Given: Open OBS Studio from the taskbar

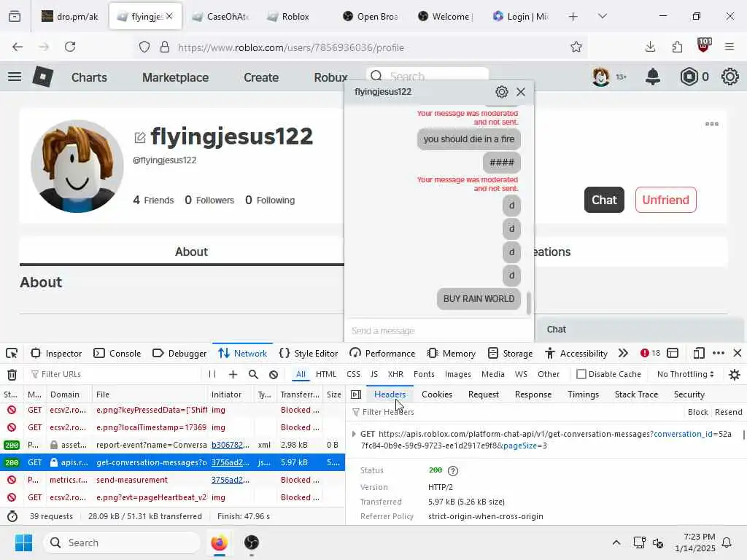Looking at the screenshot, I should point(251,542).
